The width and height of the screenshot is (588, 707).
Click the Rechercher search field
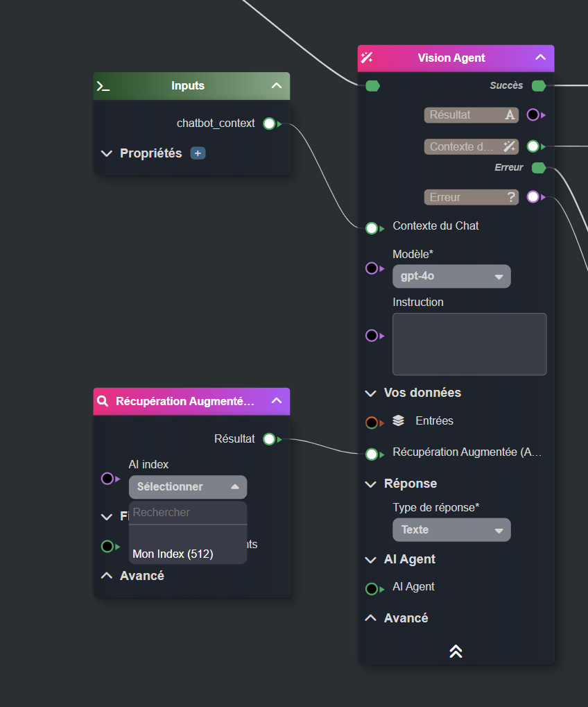coord(188,513)
